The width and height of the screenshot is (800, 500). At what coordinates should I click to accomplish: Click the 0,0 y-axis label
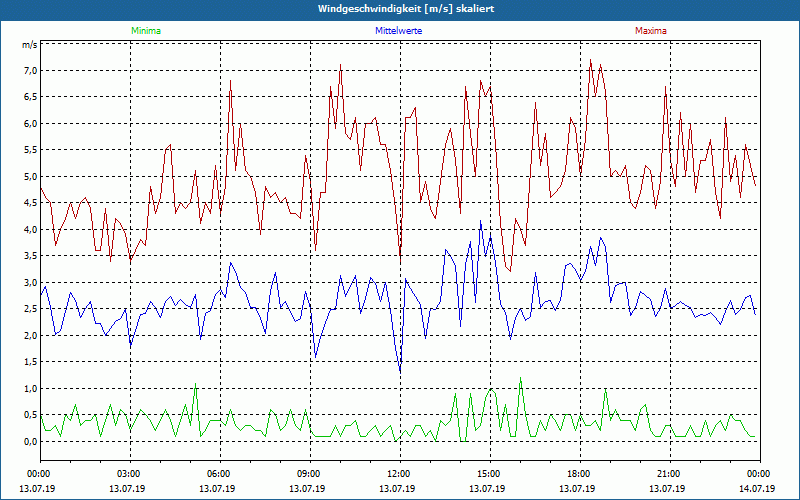click(31, 442)
